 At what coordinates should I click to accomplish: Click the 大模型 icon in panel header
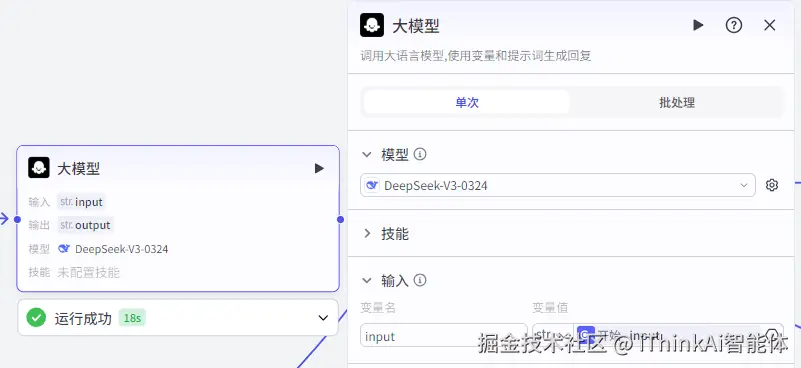372,25
